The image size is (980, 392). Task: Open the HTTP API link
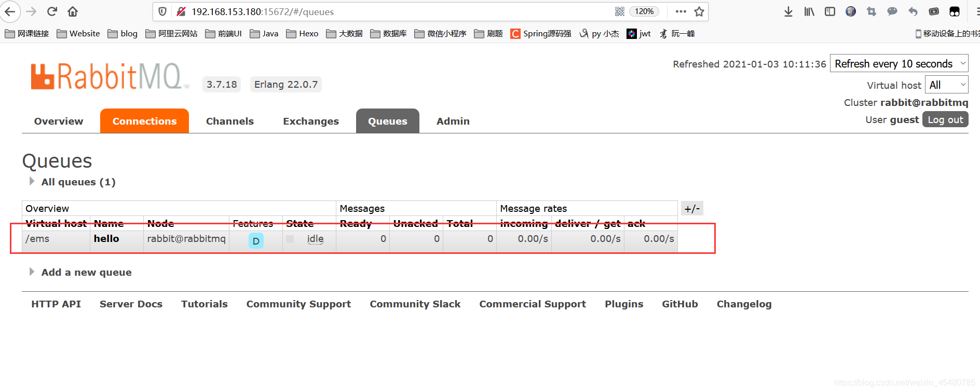[x=56, y=304]
